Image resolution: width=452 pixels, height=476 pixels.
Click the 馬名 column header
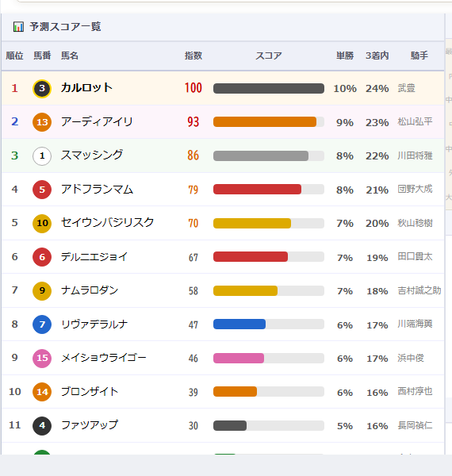tap(70, 56)
